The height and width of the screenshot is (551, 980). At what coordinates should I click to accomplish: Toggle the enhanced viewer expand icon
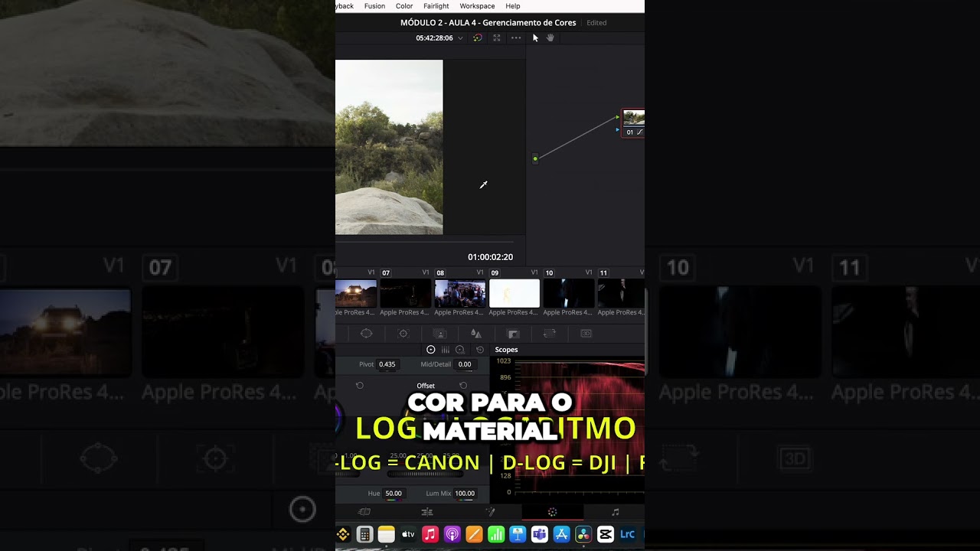pos(497,37)
